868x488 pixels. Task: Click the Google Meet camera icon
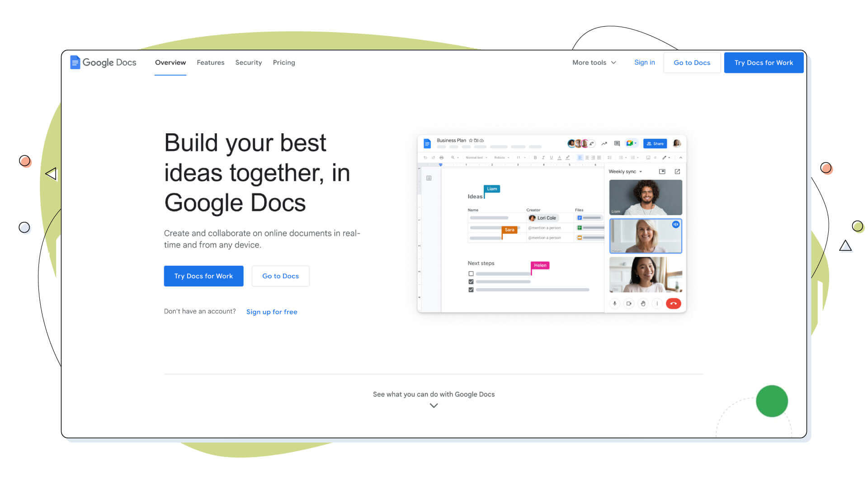point(629,143)
